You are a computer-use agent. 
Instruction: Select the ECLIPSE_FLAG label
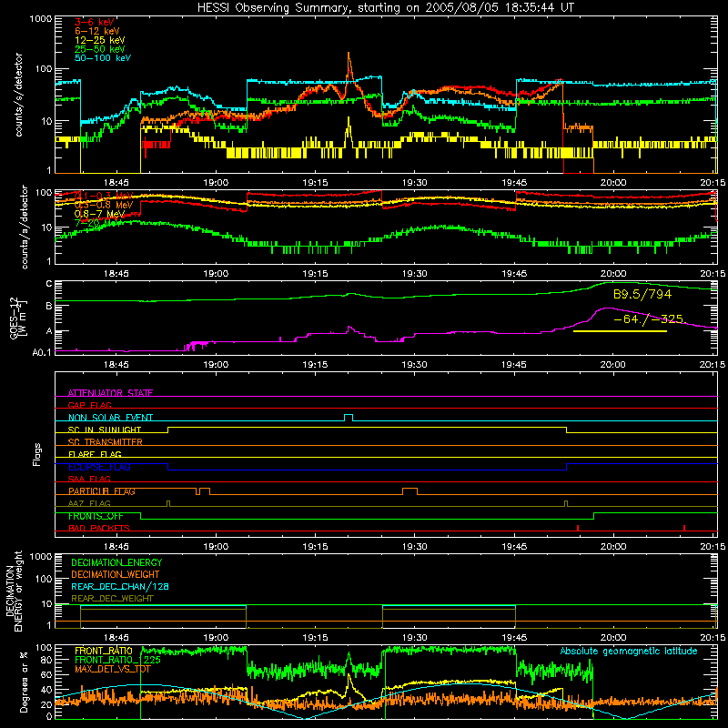(x=99, y=467)
